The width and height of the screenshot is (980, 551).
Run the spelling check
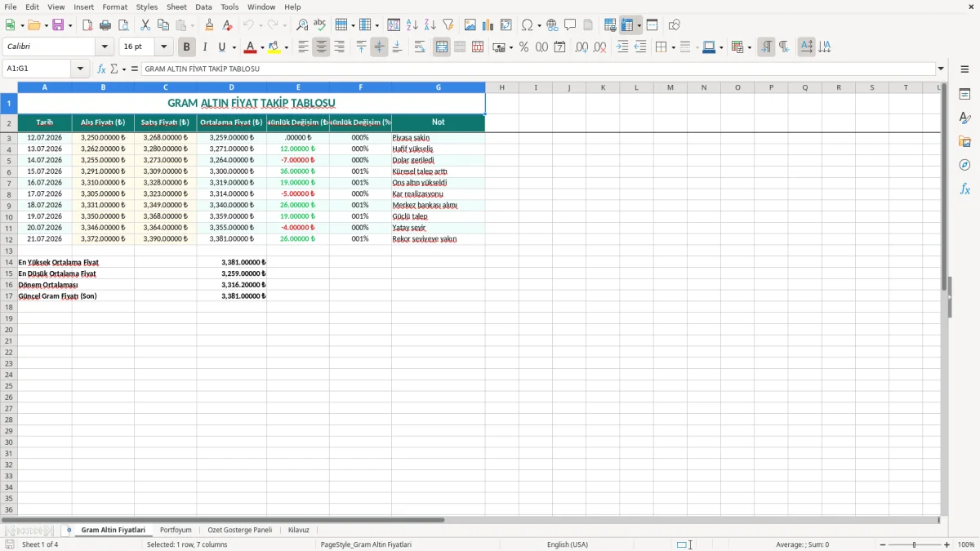click(x=320, y=25)
